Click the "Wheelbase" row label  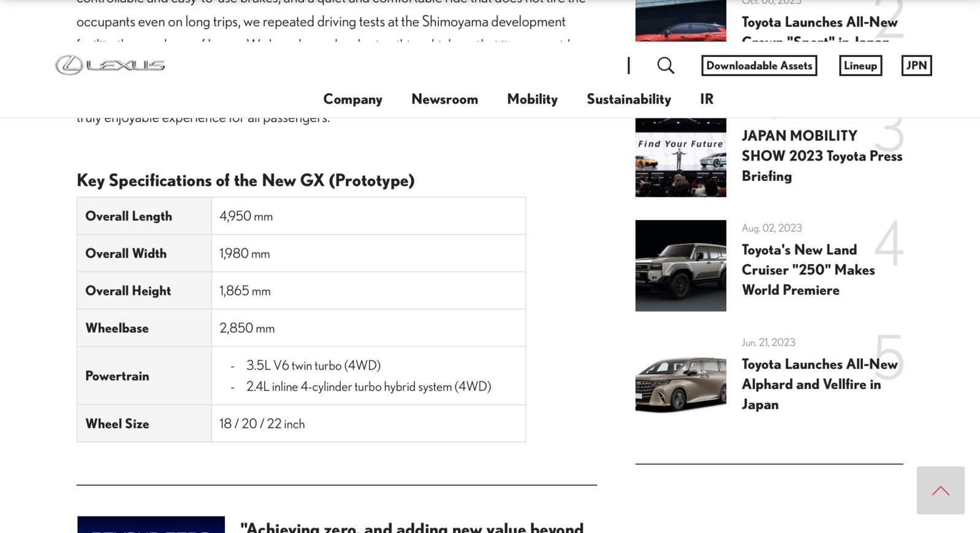pos(117,328)
